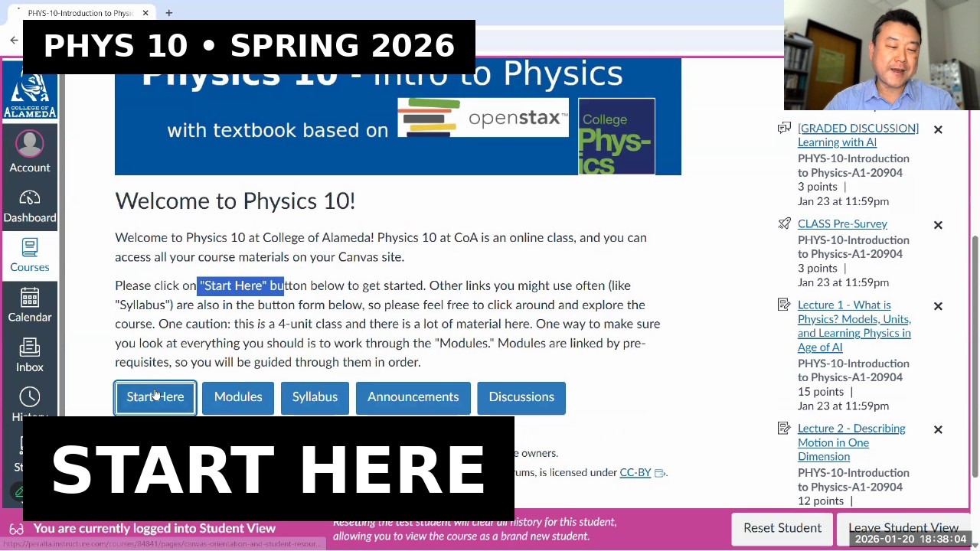
Task: Click the assignment icon beside Lecture 1
Action: click(784, 305)
